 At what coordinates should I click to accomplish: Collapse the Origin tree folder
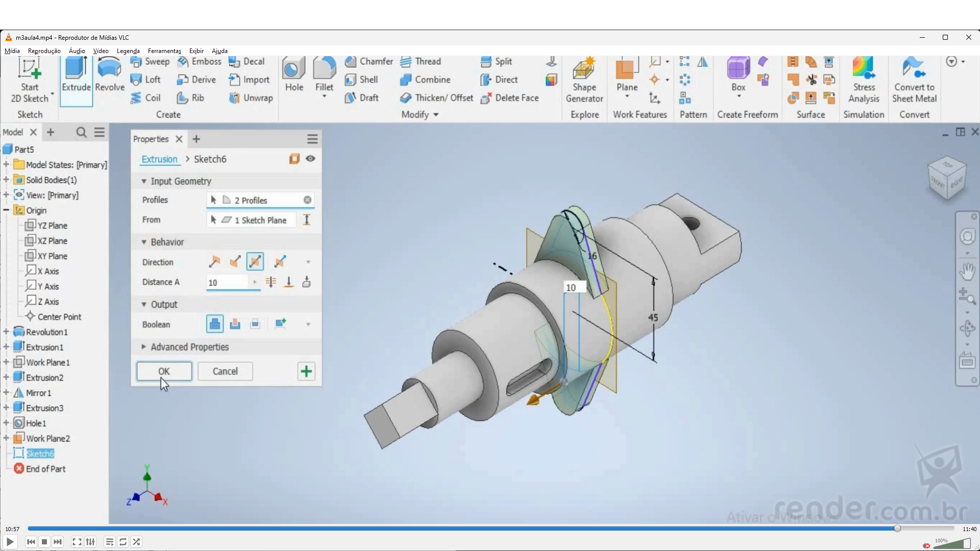(6, 210)
